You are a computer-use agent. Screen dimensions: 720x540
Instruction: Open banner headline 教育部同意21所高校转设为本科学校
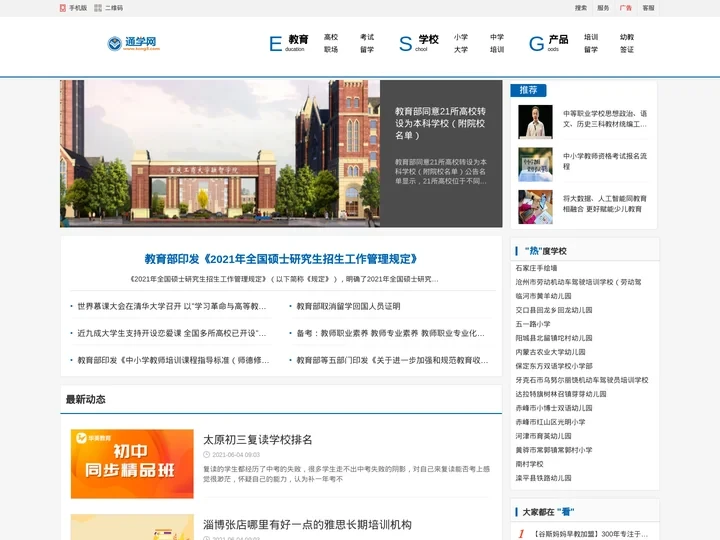pos(440,123)
